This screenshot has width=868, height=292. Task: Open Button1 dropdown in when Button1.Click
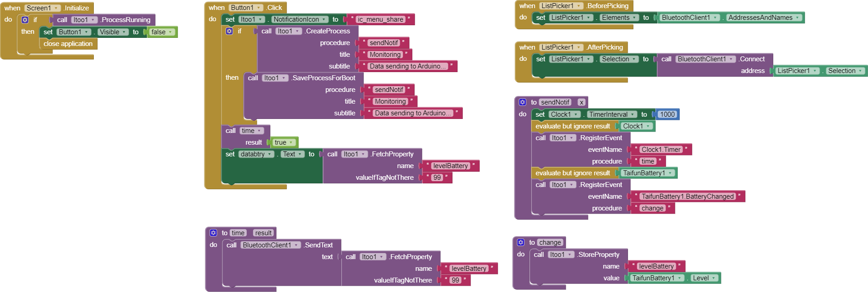(x=246, y=8)
